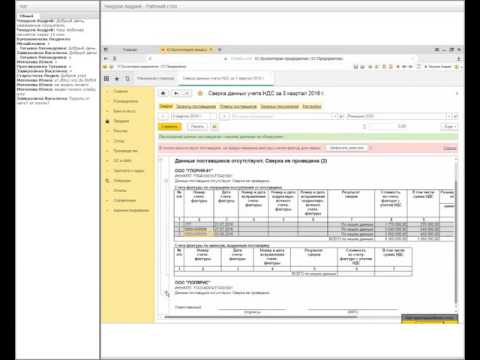Switch to Запросы поставщикам tab

(196, 106)
